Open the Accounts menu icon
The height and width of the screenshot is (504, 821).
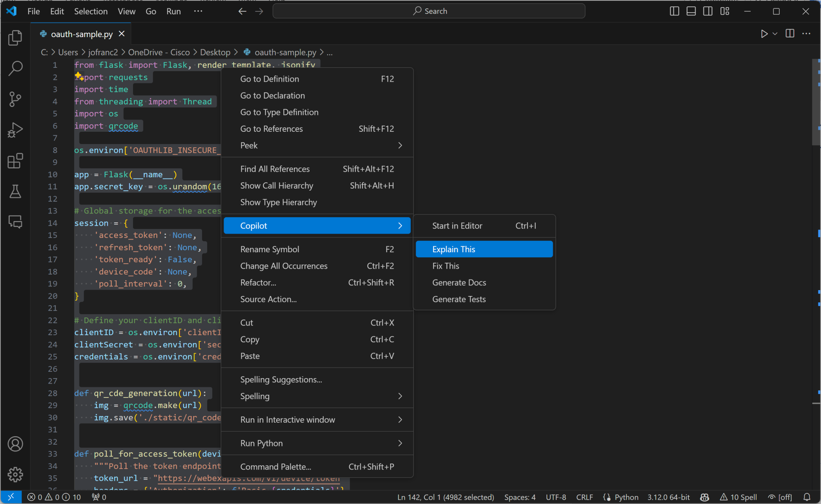[15, 444]
